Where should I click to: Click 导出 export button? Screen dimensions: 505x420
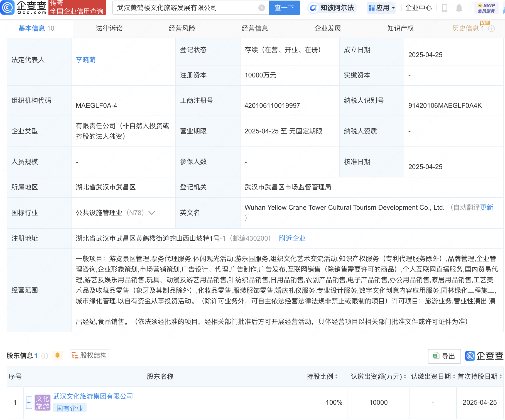click(x=444, y=356)
